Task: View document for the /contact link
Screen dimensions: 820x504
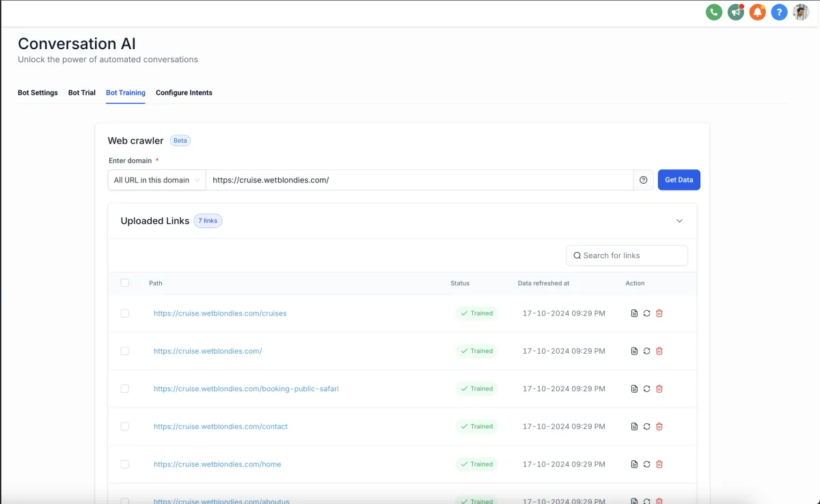Action: click(634, 426)
